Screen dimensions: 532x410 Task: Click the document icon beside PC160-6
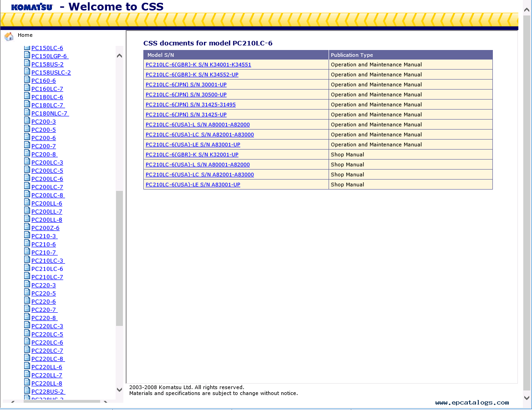click(27, 79)
